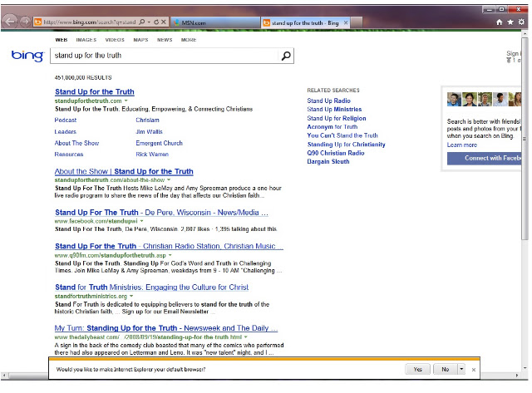
Task: Open the Jim Wallis sublink
Action: click(x=150, y=131)
